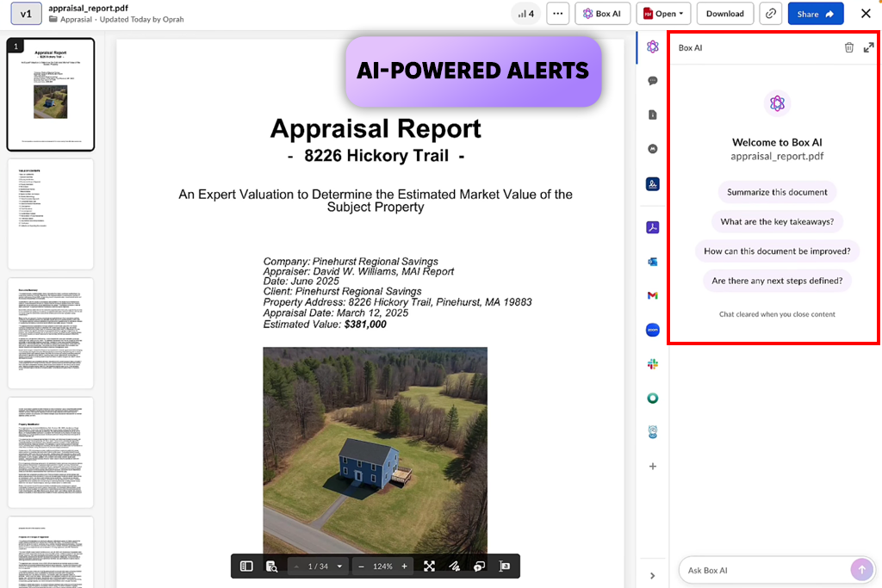Collapse the right sidebar with the chevron
882x588 pixels.
[x=653, y=576]
